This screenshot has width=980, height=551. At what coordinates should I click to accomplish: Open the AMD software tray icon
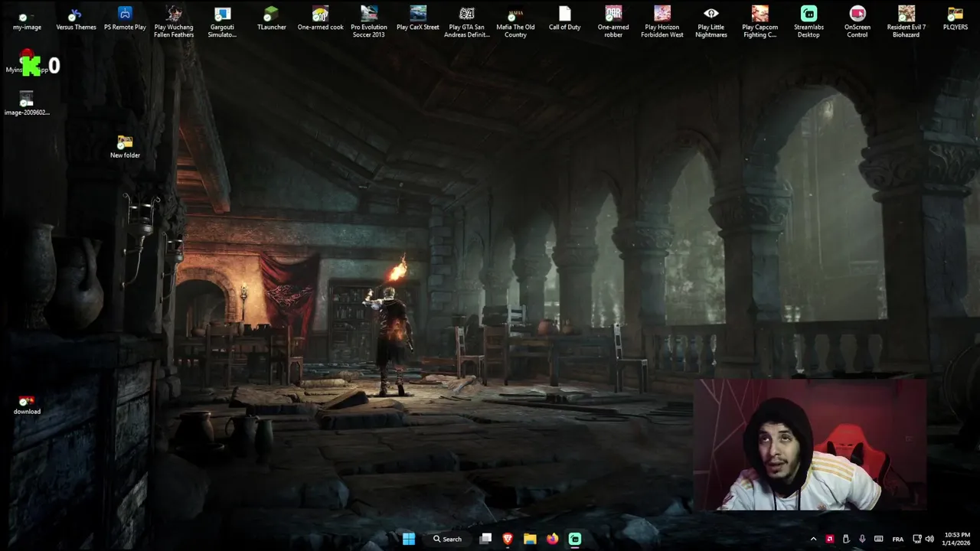(830, 539)
